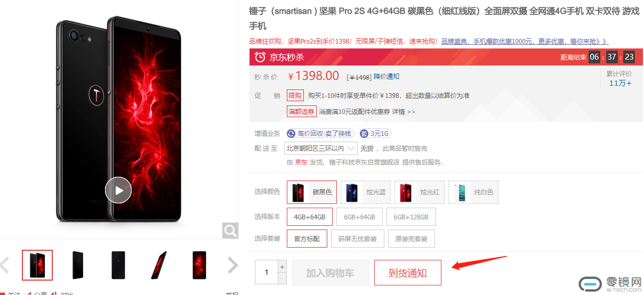Click the 高价回收 trade-in icon
The width and height of the screenshot is (644, 295).
291,134
